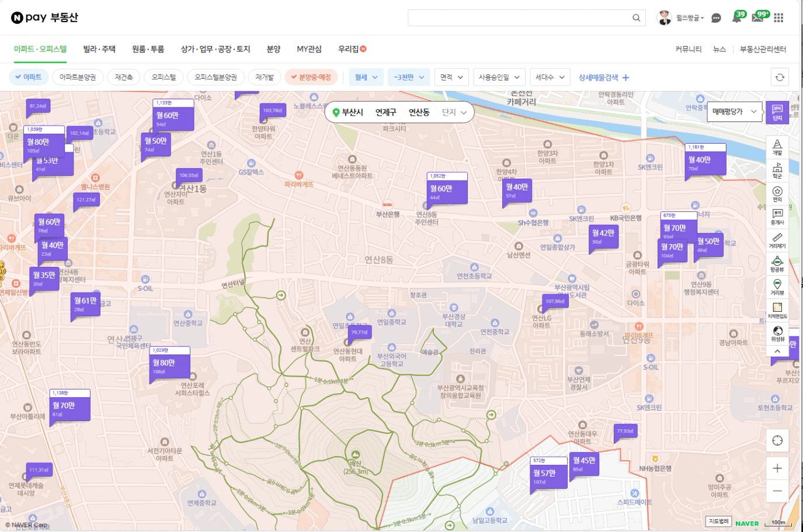The image size is (803, 532).
Task: Uncheck the 아파트 filter chip
Action: click(29, 77)
